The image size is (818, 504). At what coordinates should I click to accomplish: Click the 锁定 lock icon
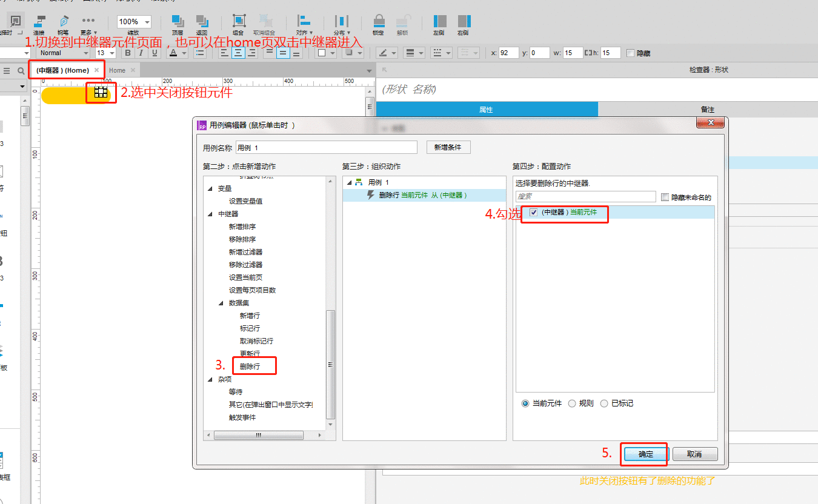pos(379,22)
